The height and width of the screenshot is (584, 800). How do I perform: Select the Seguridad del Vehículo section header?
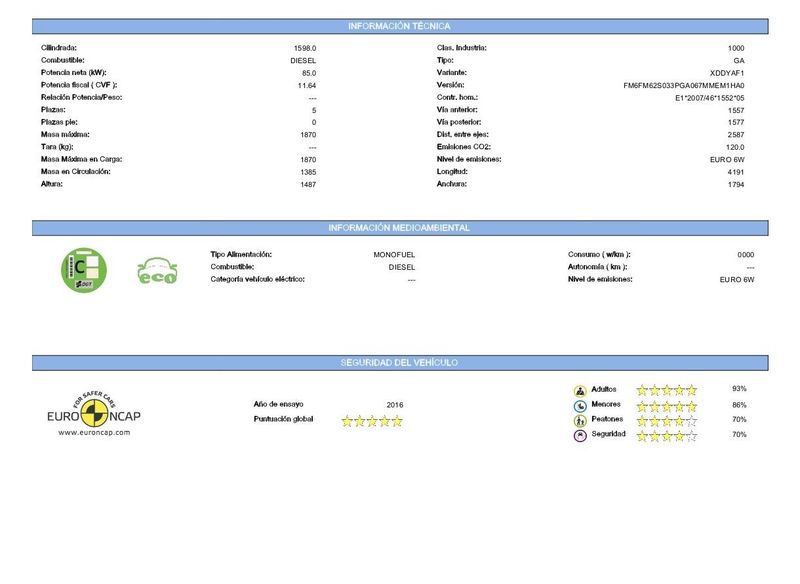(x=400, y=363)
